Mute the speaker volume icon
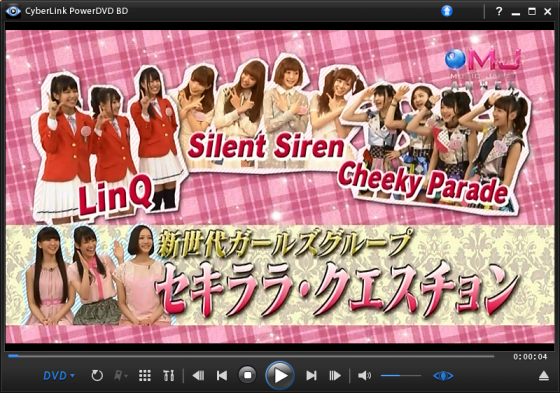This screenshot has width=560, height=393. click(x=364, y=375)
